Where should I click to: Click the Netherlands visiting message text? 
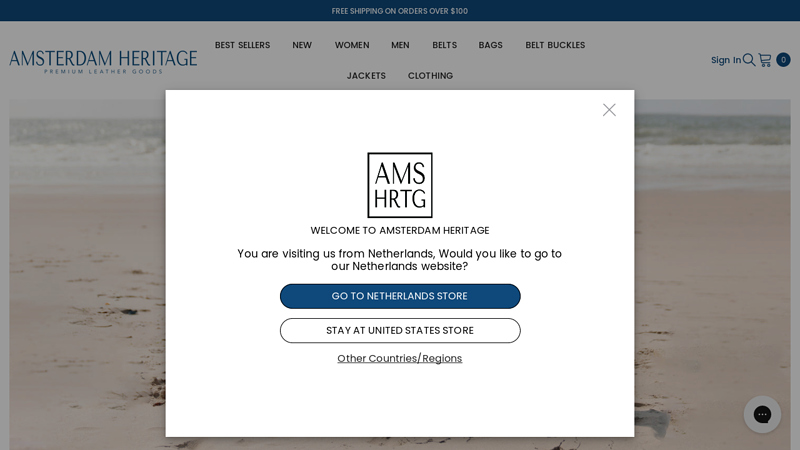click(399, 260)
